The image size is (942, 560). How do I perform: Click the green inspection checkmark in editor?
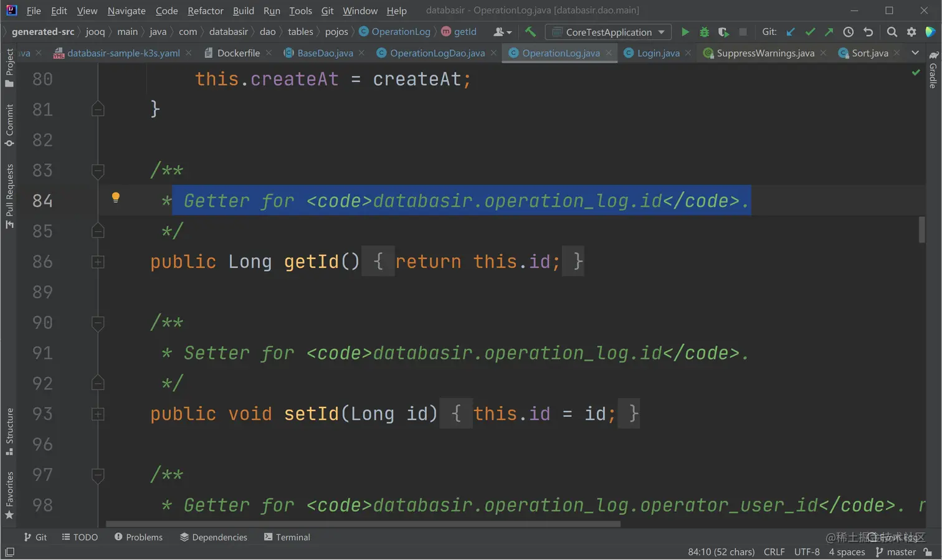916,73
